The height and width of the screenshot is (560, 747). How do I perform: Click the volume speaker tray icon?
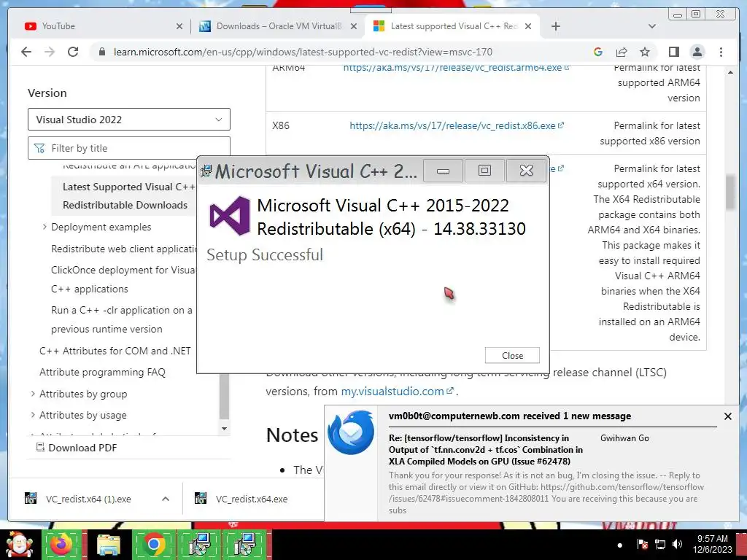coord(677,544)
